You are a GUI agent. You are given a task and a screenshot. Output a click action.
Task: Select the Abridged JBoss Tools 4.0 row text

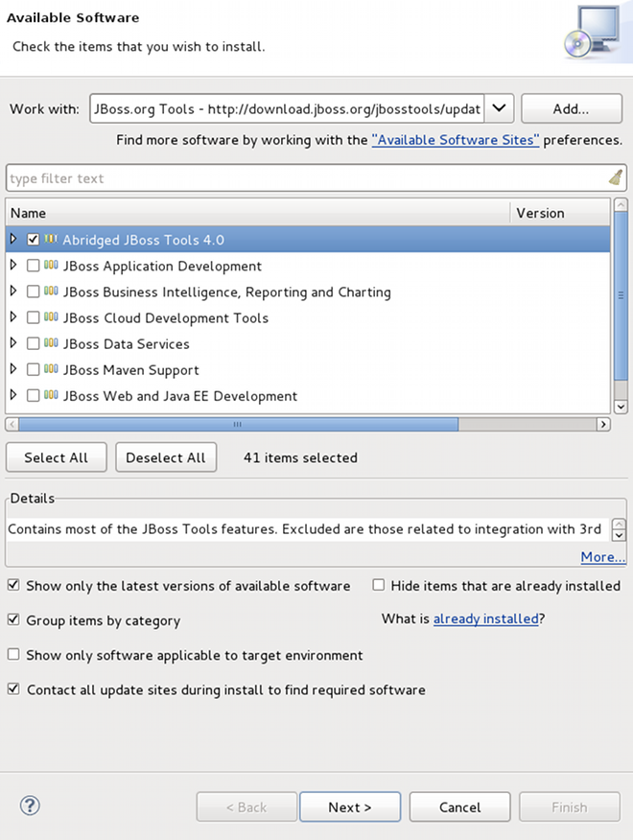144,240
